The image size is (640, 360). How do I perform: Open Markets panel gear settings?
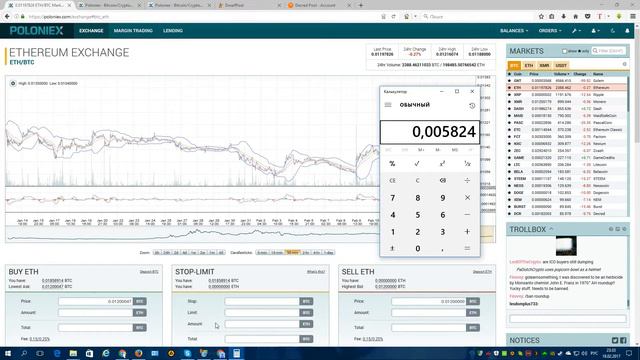click(624, 64)
